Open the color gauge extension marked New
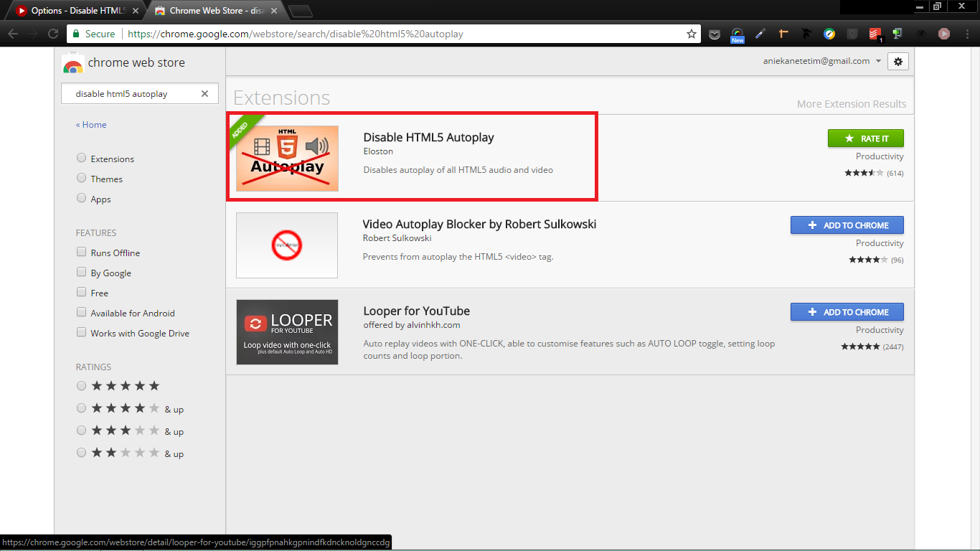Screen dimensions: 980x551 pos(738,34)
